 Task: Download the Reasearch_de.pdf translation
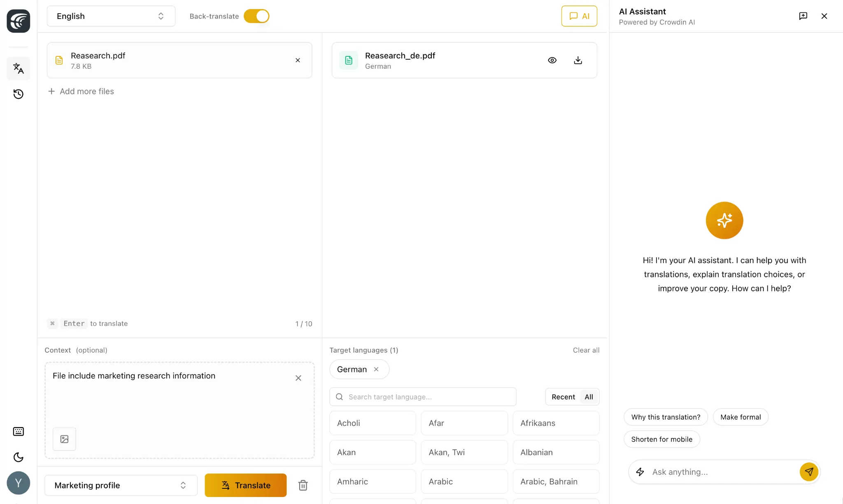[x=578, y=60]
